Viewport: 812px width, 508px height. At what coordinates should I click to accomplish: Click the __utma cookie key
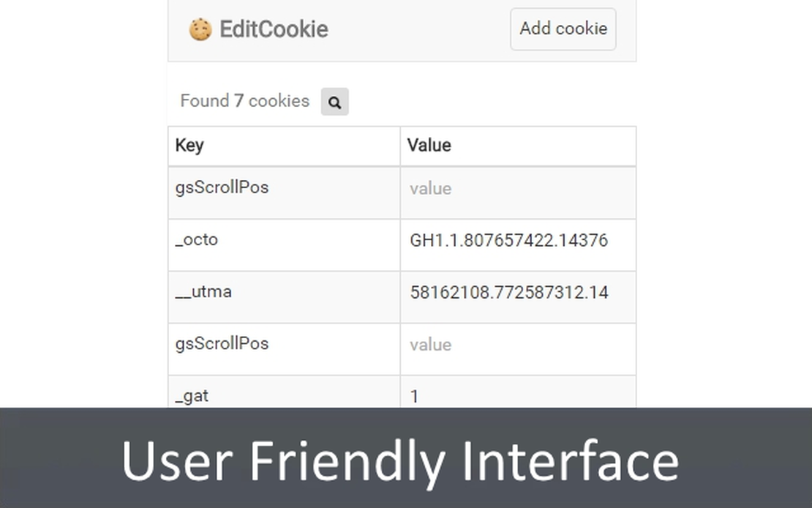pos(202,291)
